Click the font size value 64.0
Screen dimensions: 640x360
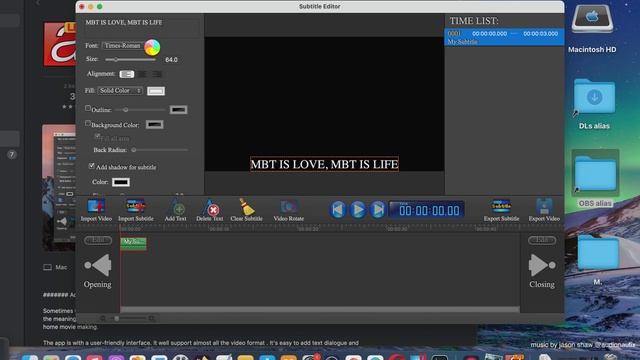[x=171, y=60]
